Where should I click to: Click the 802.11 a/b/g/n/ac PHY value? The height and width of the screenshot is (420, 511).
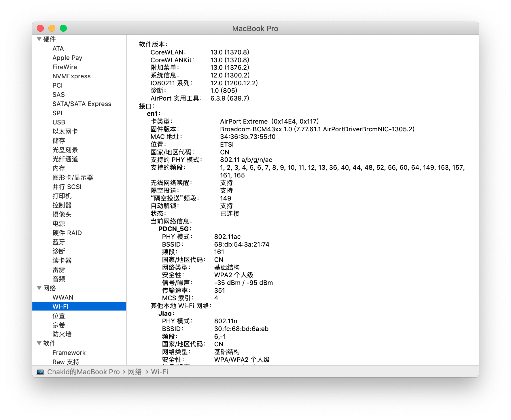246,160
